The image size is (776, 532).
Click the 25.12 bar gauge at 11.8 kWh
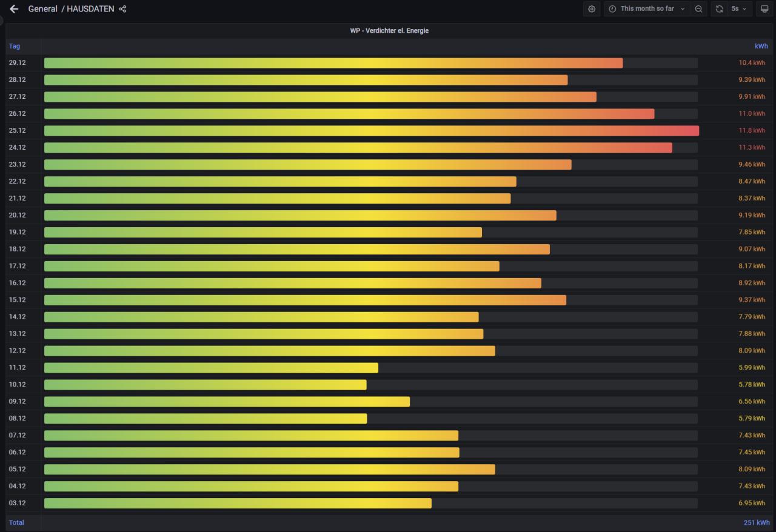pyautogui.click(x=371, y=131)
